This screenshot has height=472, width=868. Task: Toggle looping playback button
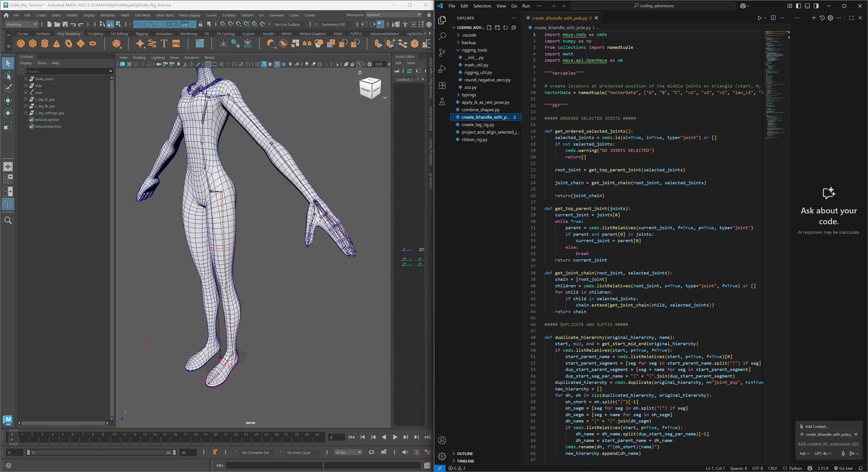click(371, 453)
